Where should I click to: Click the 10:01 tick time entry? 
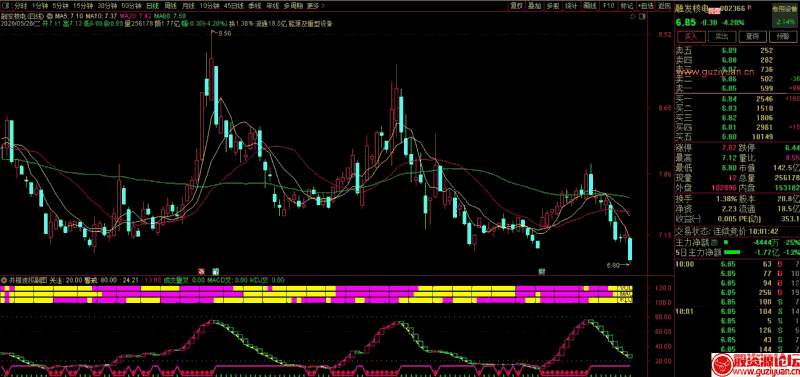tap(683, 310)
